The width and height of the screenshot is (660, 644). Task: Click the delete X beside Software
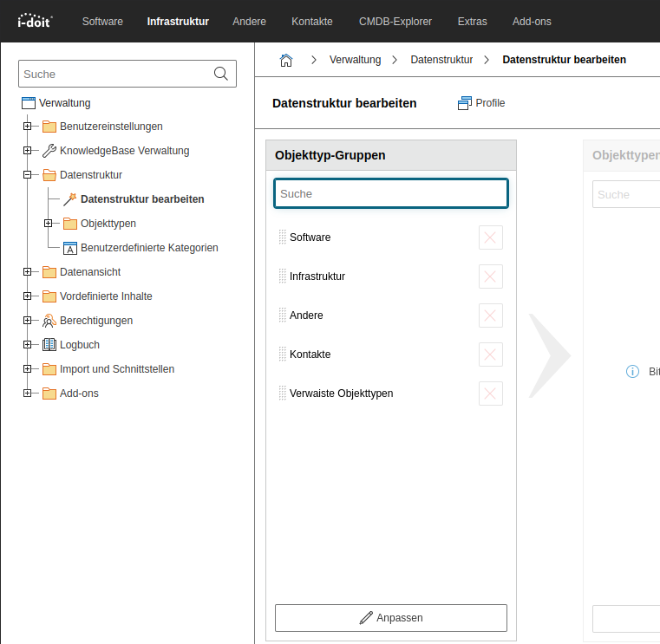click(490, 237)
